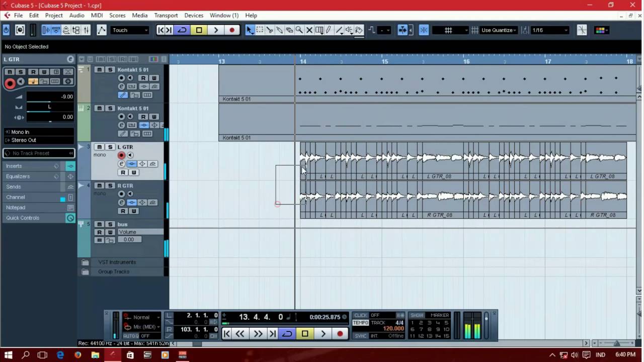Select the Draw pencil tool
This screenshot has width=644, height=362.
(x=329, y=30)
